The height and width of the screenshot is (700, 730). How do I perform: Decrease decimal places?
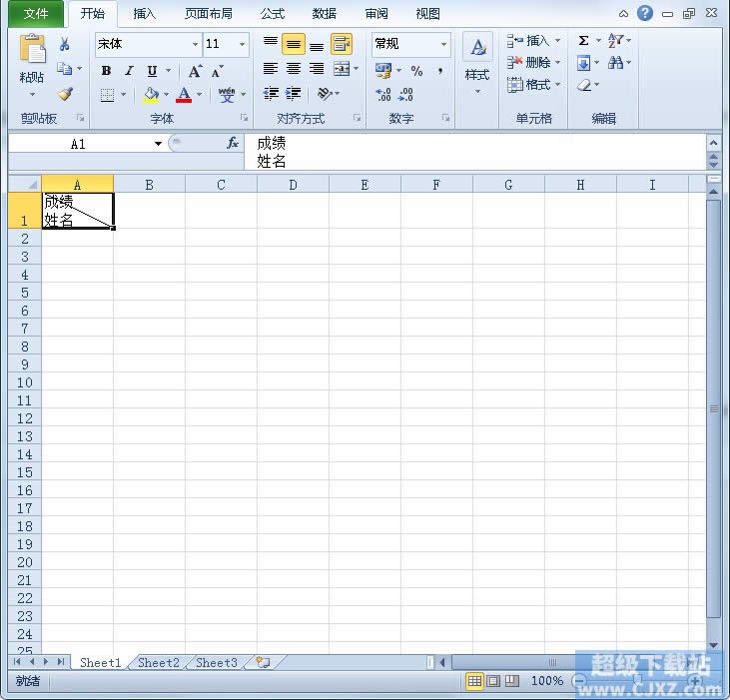point(406,95)
